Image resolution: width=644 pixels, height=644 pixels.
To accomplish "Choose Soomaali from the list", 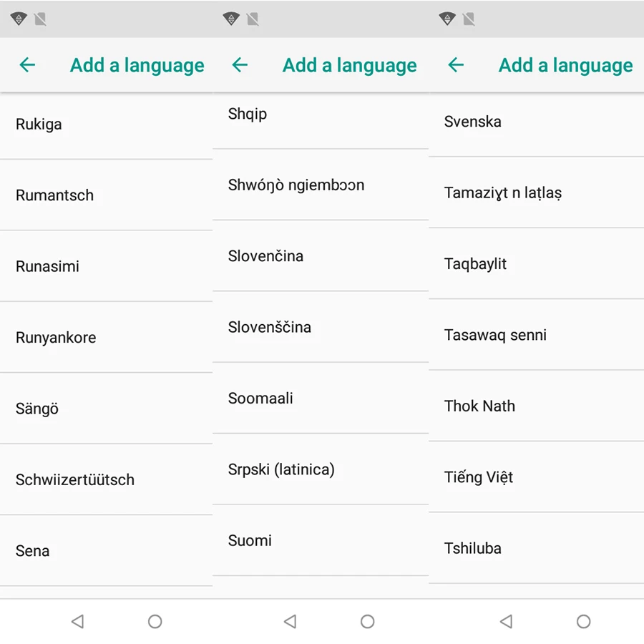I will pos(321,398).
